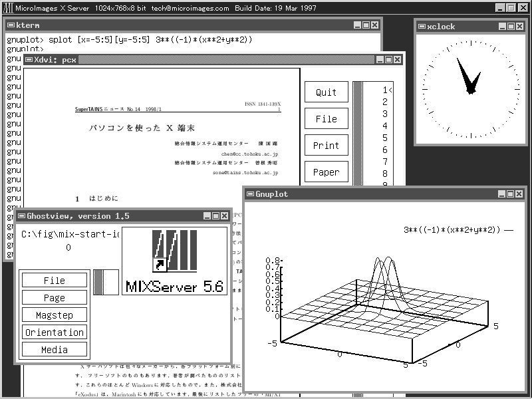Click the Xdvi title bar

(x=213, y=60)
